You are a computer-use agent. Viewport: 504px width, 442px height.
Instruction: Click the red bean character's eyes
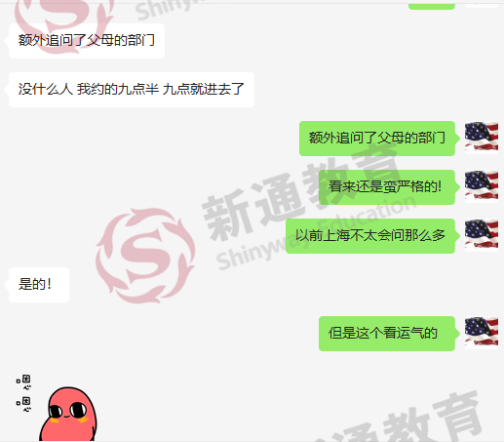67,410
